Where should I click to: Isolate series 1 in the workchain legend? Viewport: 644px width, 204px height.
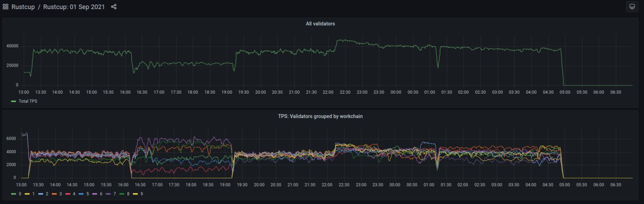(x=33, y=193)
